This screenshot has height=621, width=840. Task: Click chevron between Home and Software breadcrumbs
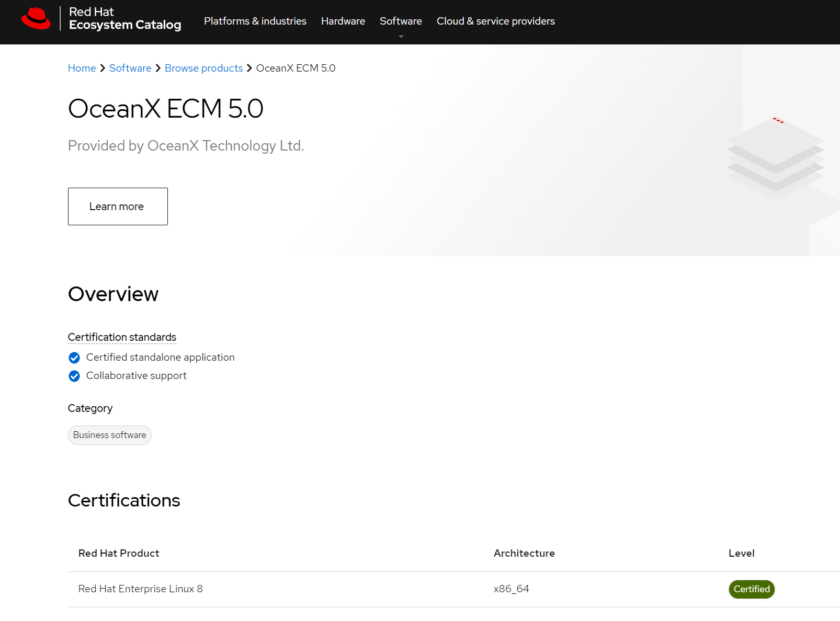click(x=103, y=68)
